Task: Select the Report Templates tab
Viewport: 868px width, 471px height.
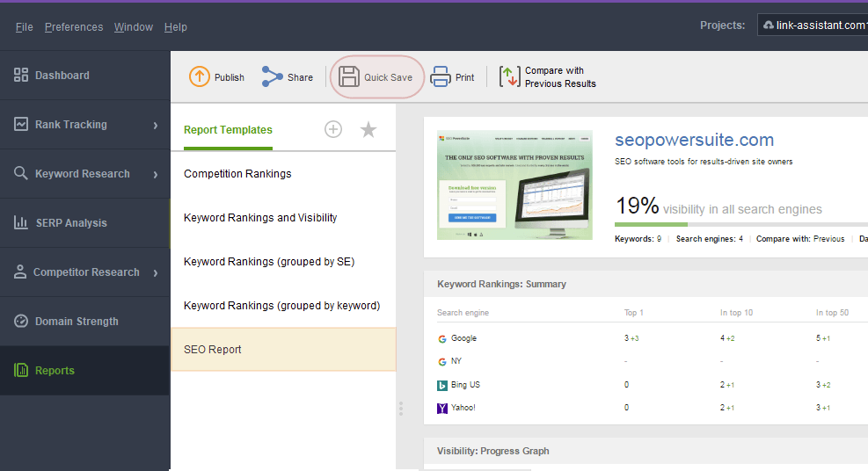Action: [x=228, y=130]
